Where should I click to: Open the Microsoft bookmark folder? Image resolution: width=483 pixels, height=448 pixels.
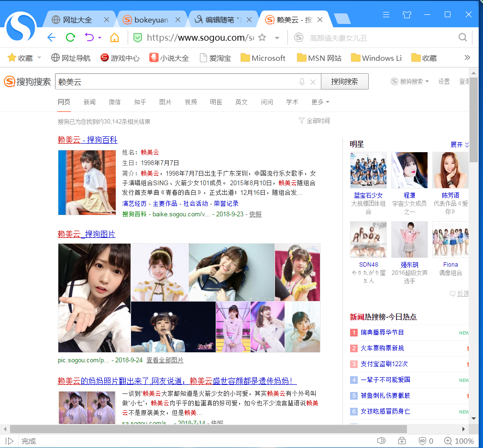(x=263, y=58)
